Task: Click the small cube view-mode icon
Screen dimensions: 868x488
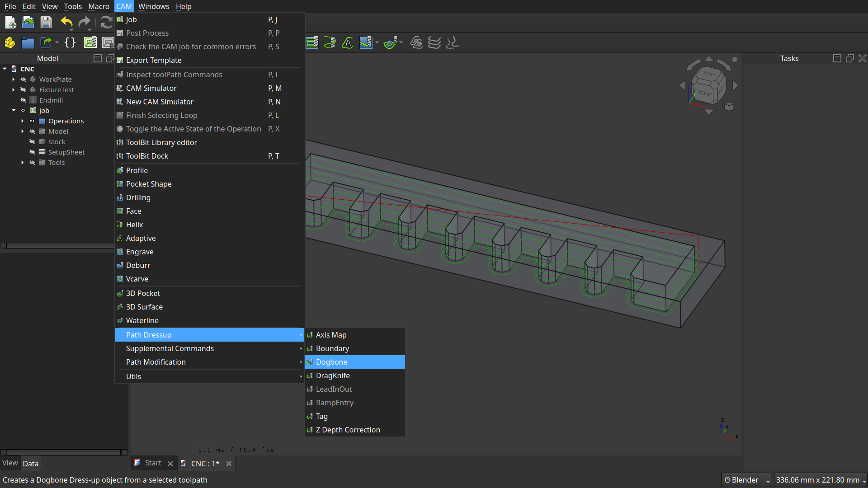Action: pos(729,107)
